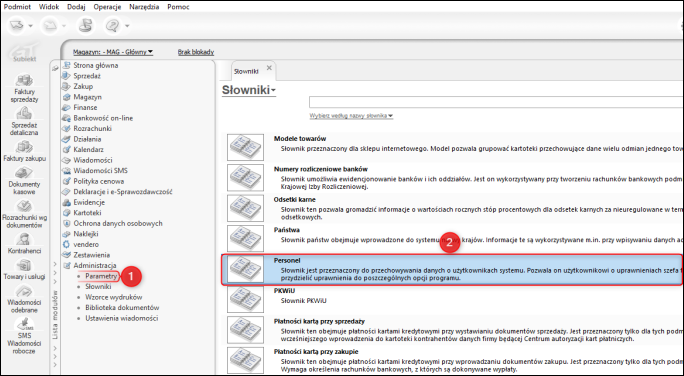Click the pin icon above module list
684x376 pixels.
coord(55,68)
